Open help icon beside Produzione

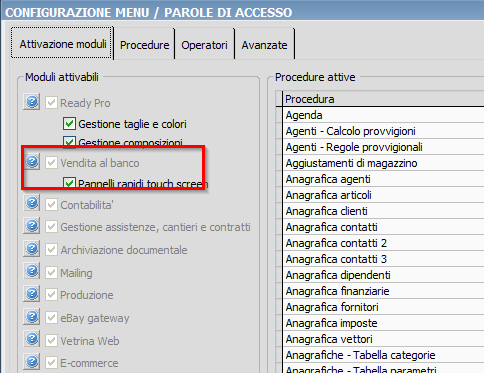point(32,294)
